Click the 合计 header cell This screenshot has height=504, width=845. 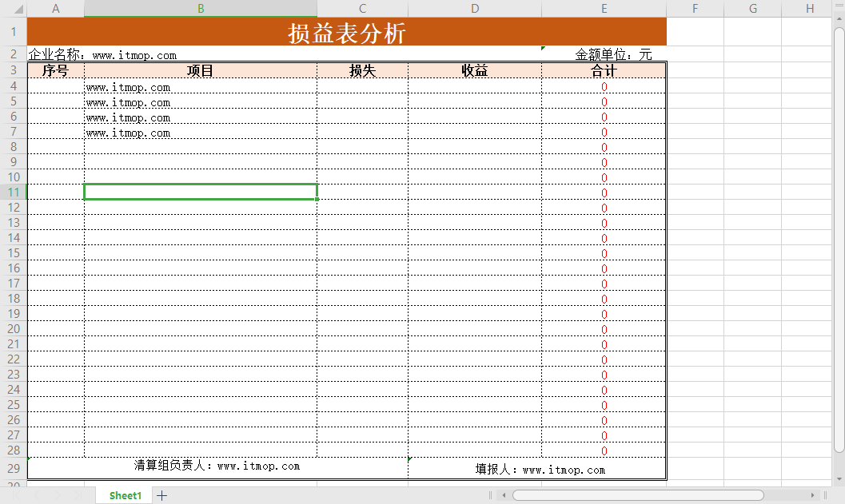click(604, 70)
